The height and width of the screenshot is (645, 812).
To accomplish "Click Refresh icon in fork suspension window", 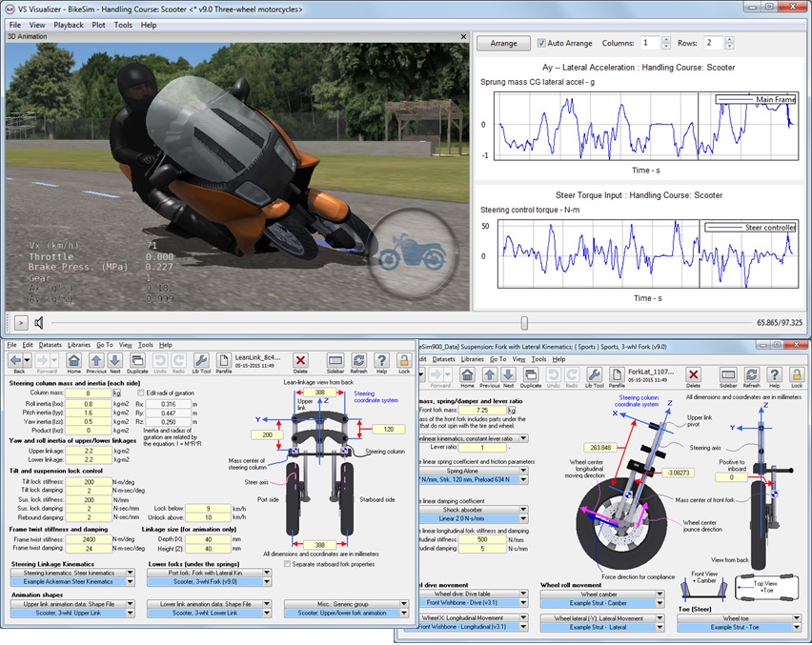I will (x=753, y=376).
